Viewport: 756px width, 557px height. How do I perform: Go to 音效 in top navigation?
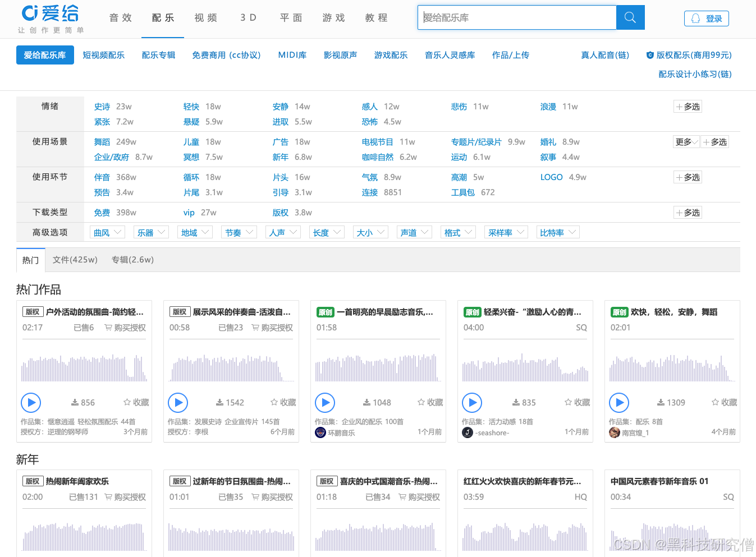[x=121, y=18]
